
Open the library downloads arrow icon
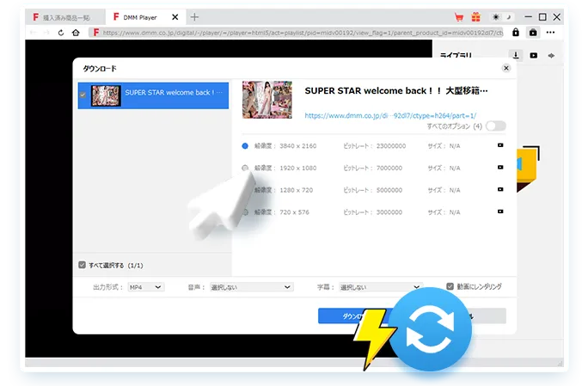click(x=516, y=55)
